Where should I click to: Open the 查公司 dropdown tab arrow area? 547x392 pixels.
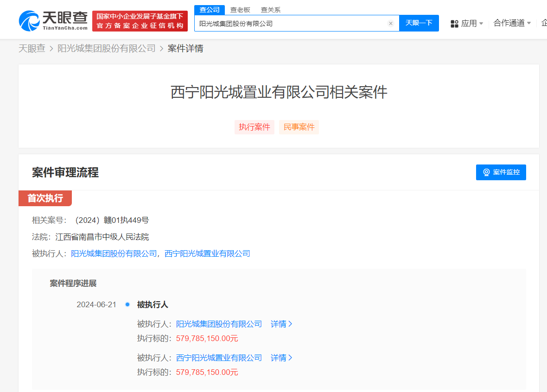(x=209, y=9)
